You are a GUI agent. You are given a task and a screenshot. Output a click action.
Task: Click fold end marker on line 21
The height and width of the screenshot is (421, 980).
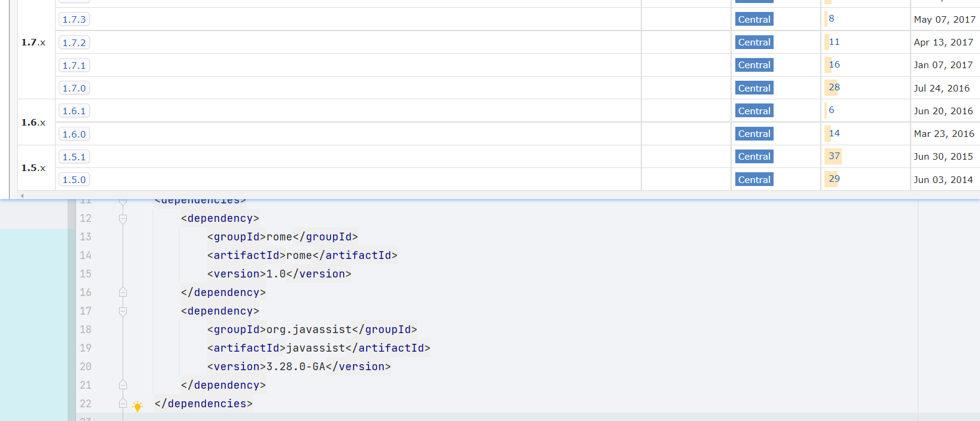point(123,385)
